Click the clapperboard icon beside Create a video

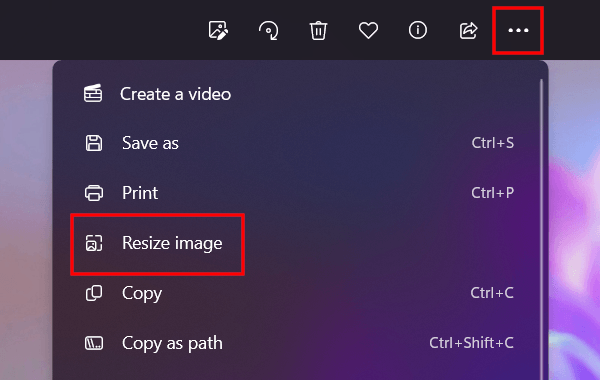pyautogui.click(x=93, y=93)
